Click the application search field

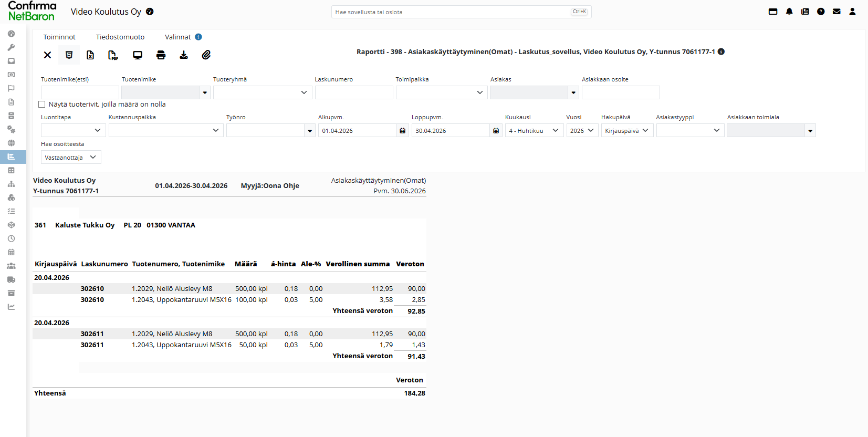[x=461, y=12]
